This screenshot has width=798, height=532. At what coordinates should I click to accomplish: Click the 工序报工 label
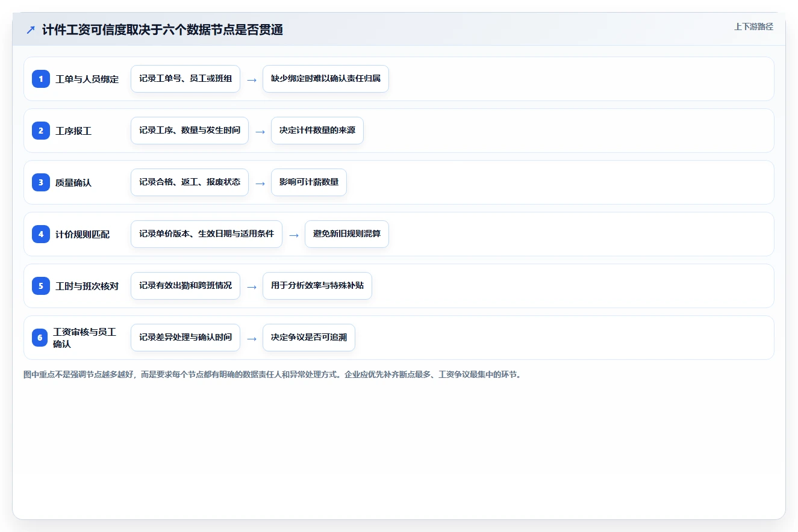(x=73, y=131)
